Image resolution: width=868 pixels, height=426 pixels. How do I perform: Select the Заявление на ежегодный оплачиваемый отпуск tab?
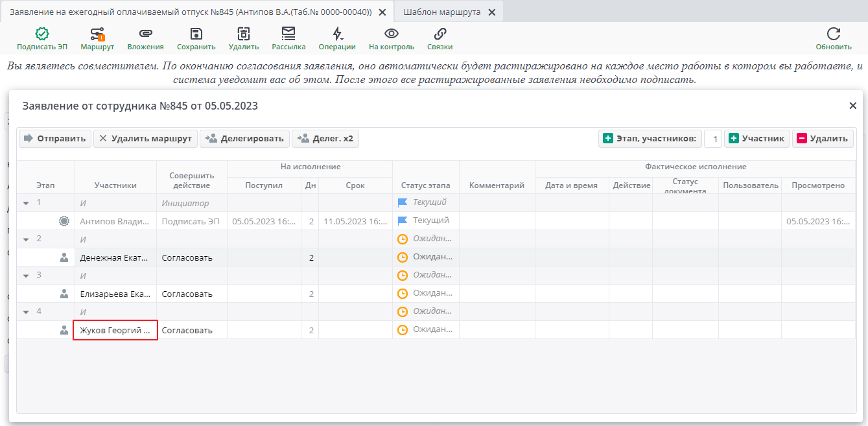190,12
